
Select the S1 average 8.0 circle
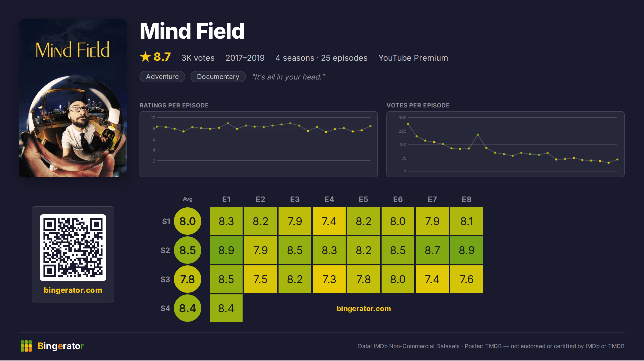pos(188,221)
